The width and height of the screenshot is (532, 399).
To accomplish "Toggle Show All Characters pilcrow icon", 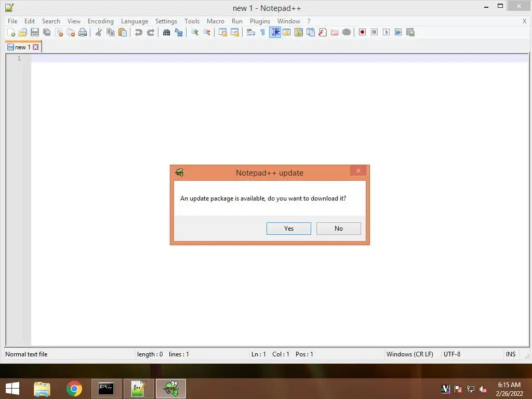I will [x=262, y=32].
